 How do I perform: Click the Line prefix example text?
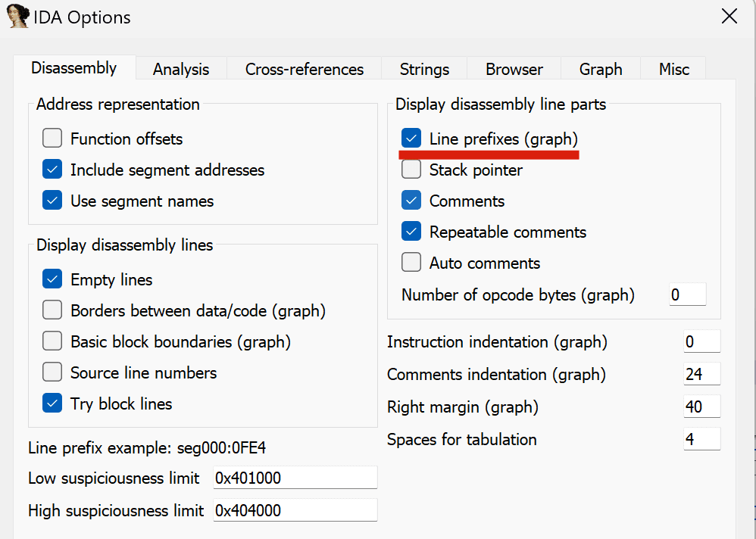tap(147, 448)
